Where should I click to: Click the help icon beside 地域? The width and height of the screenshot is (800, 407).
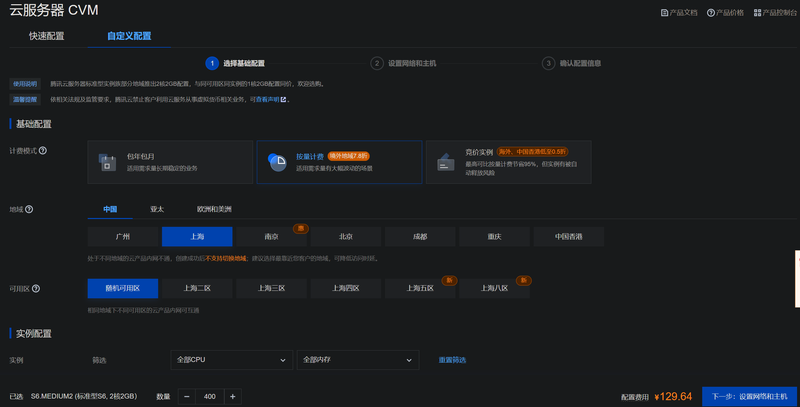tap(29, 209)
